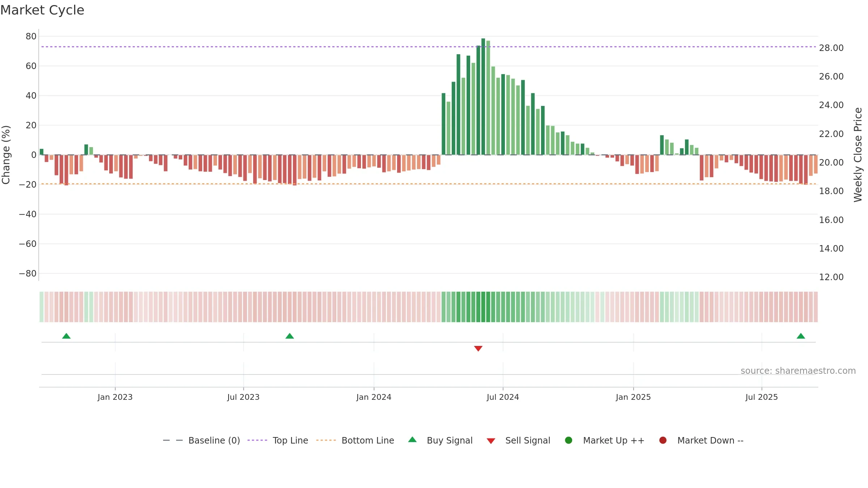Click the Bottom Line legend label

[x=368, y=441]
